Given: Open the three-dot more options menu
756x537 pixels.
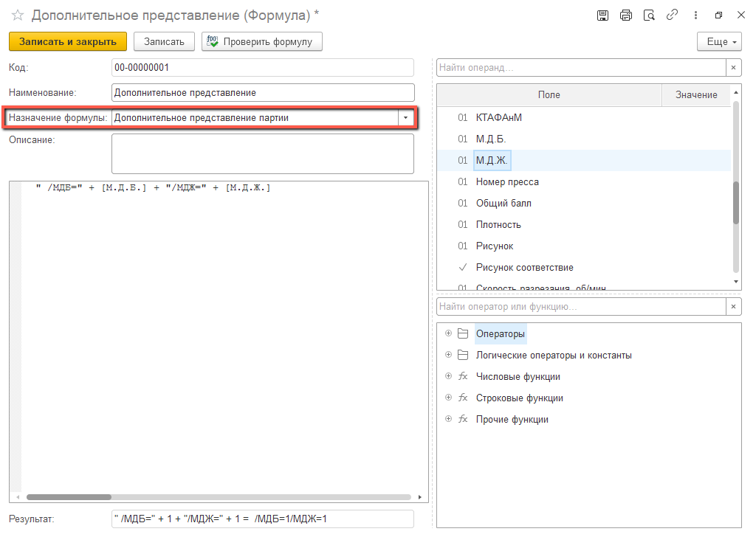Looking at the screenshot, I should (695, 15).
